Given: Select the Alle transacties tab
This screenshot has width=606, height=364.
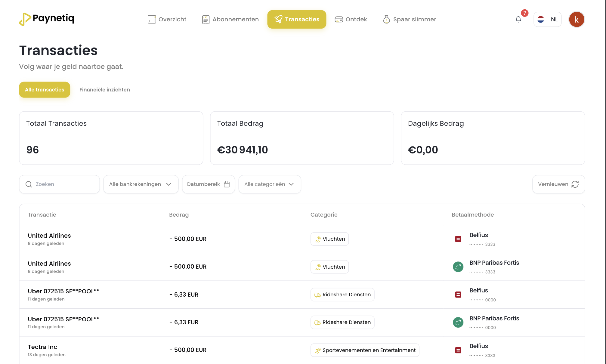Looking at the screenshot, I should (45, 90).
